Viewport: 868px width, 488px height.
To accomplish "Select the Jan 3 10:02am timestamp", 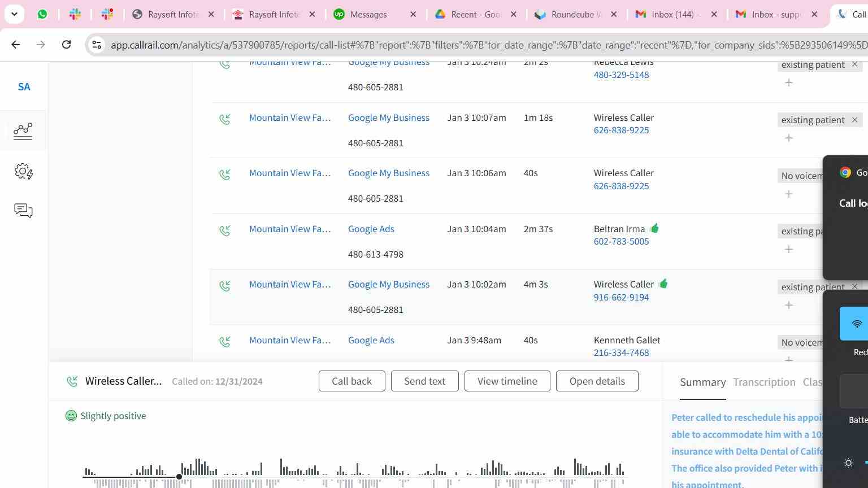I will click(x=476, y=284).
